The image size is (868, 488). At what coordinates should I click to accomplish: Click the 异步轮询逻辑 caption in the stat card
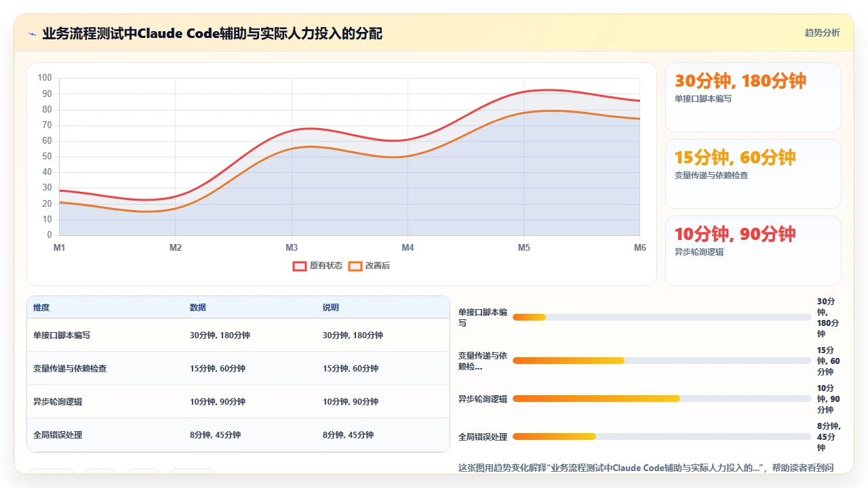pyautogui.click(x=699, y=252)
